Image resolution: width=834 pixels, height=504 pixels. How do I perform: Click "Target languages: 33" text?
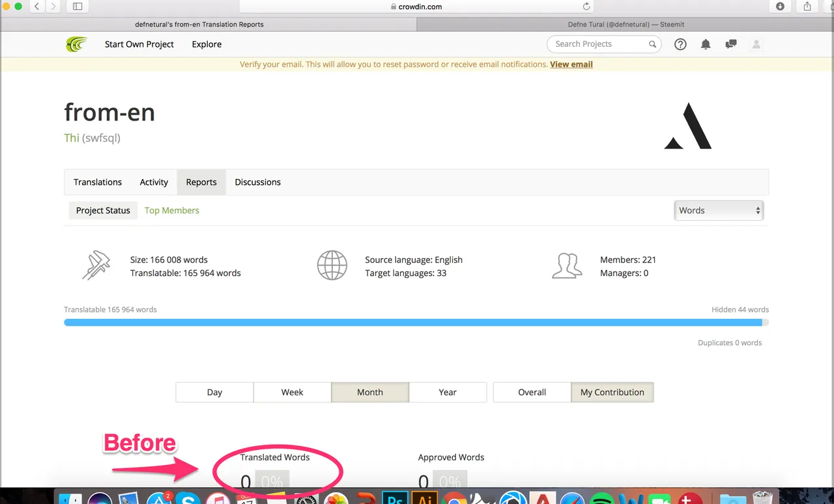(x=405, y=273)
